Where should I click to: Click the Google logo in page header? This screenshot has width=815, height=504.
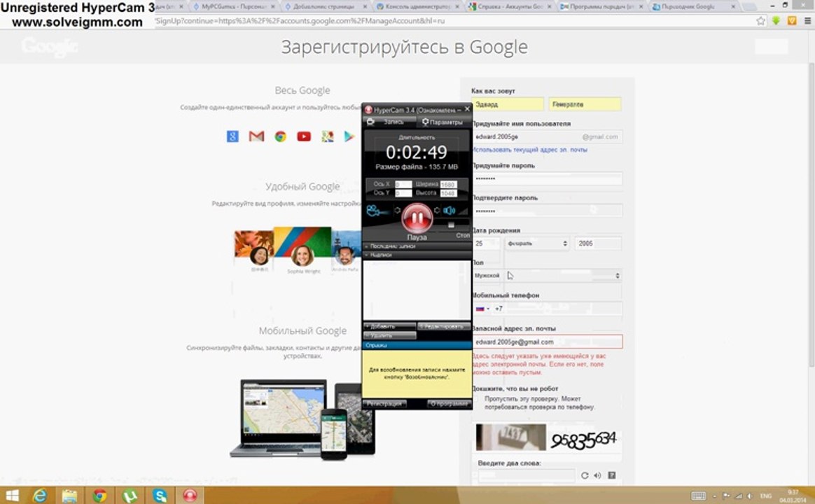(x=50, y=47)
